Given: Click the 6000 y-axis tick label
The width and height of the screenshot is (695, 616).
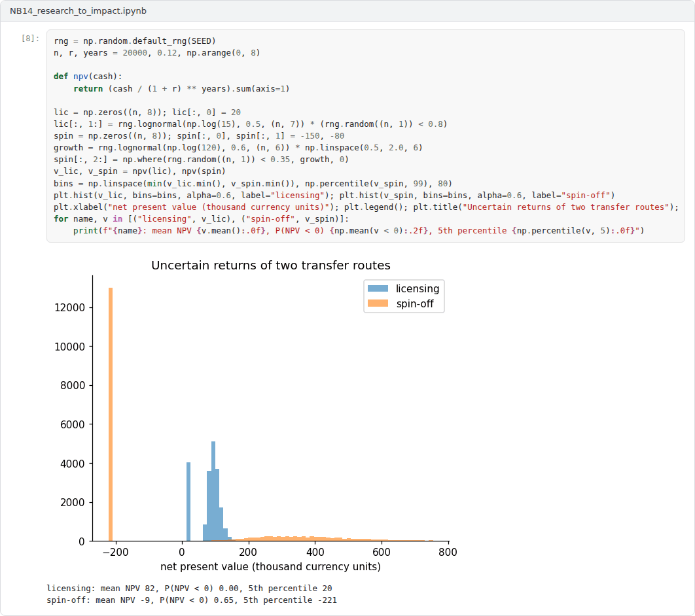Looking at the screenshot, I should [x=72, y=424].
